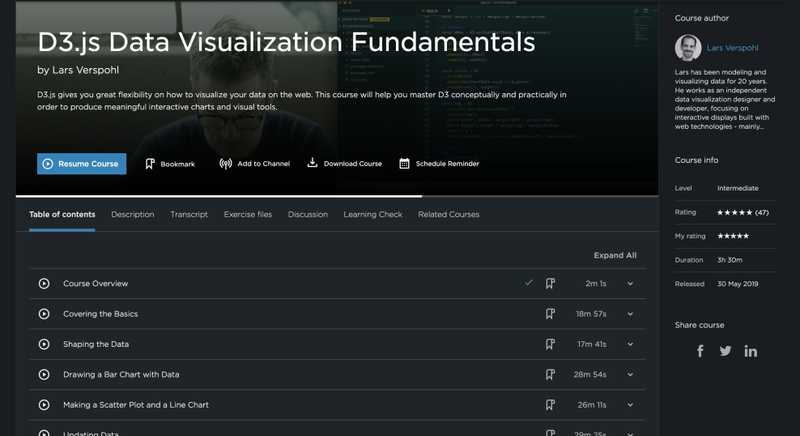Play the Covering the Basics module
This screenshot has width=800, height=436.
(x=44, y=314)
